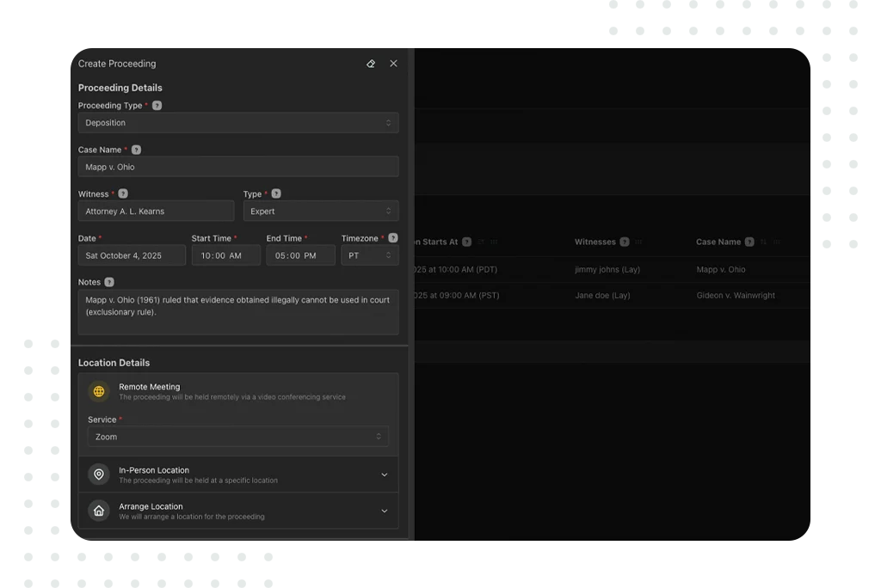Viewport: 881px width, 588px height.
Task: Click the jimmy johns (Lay) witness cell
Action: pos(607,270)
